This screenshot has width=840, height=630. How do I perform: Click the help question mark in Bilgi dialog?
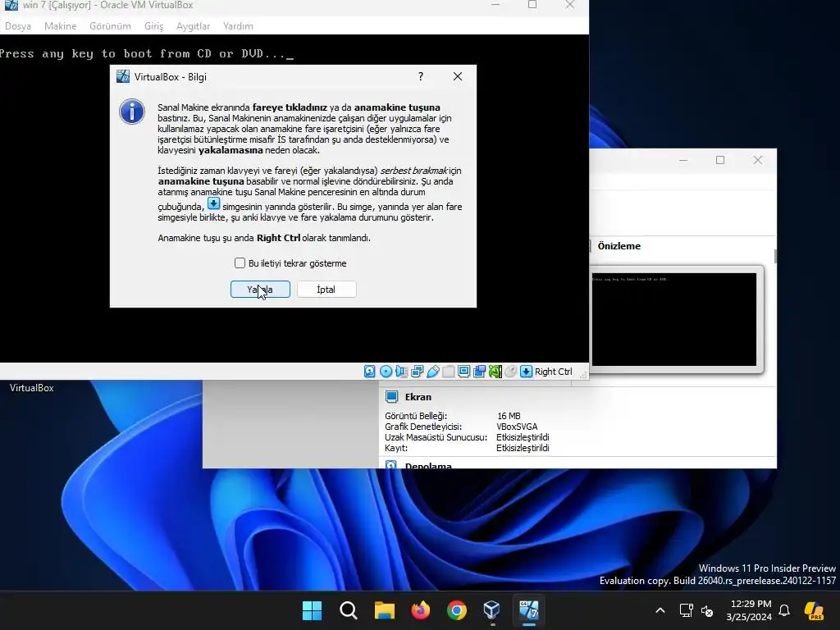(x=421, y=76)
